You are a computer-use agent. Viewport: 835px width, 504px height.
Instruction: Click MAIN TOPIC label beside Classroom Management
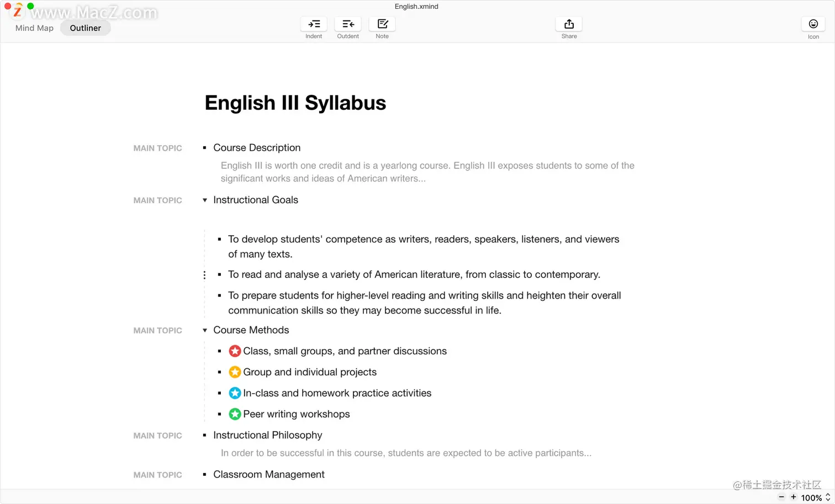pyautogui.click(x=157, y=475)
